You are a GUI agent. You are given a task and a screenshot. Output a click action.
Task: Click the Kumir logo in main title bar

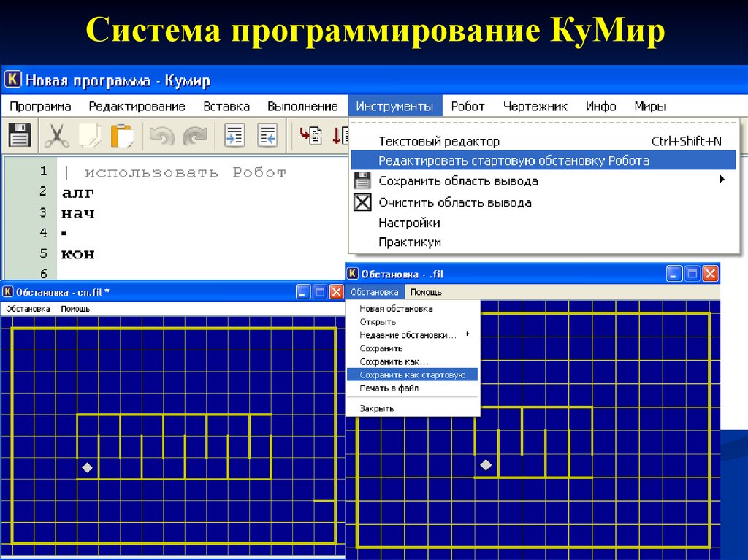click(x=12, y=79)
